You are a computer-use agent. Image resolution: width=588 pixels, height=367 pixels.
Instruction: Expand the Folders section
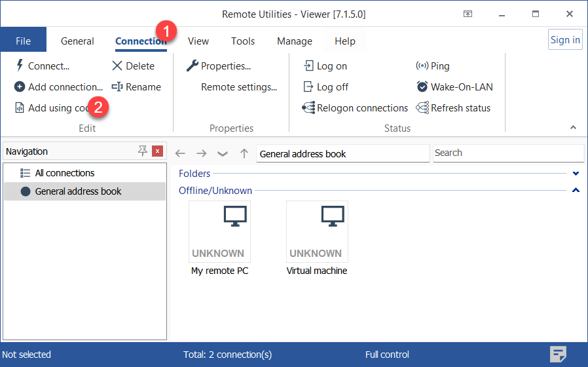click(576, 174)
